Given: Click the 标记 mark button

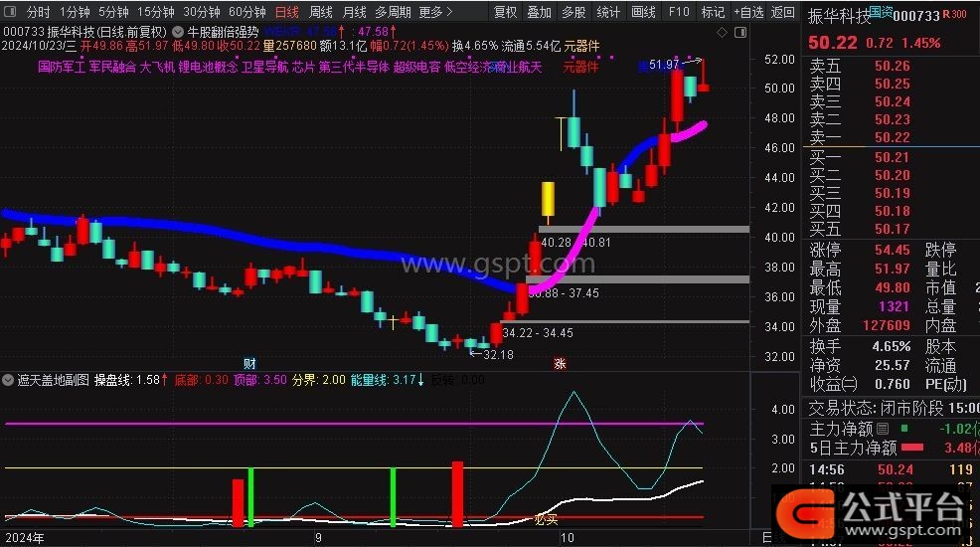Looking at the screenshot, I should pyautogui.click(x=713, y=12).
